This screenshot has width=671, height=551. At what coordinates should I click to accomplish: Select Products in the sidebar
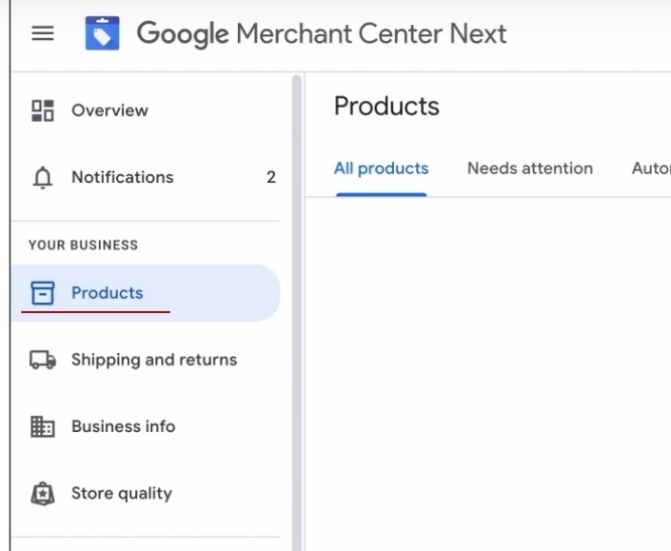point(107,293)
